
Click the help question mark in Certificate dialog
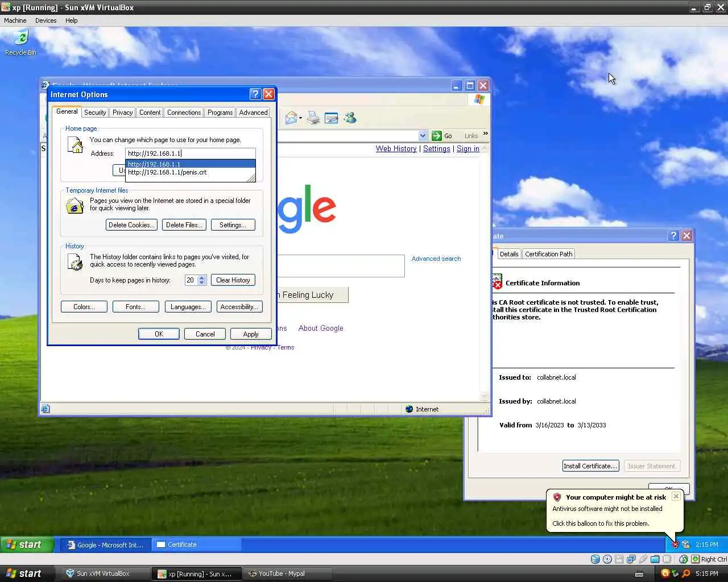click(x=673, y=235)
